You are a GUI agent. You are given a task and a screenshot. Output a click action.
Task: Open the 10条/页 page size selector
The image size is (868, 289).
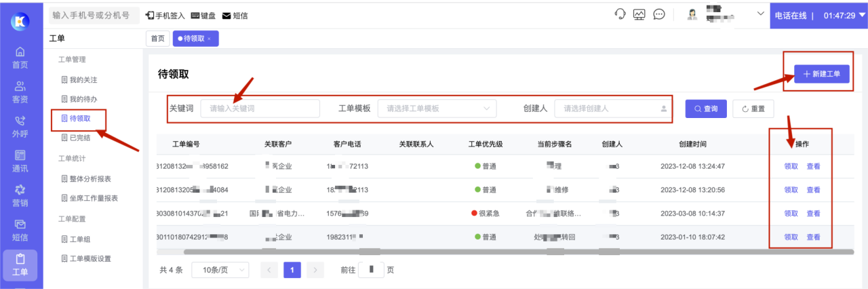pos(220,270)
